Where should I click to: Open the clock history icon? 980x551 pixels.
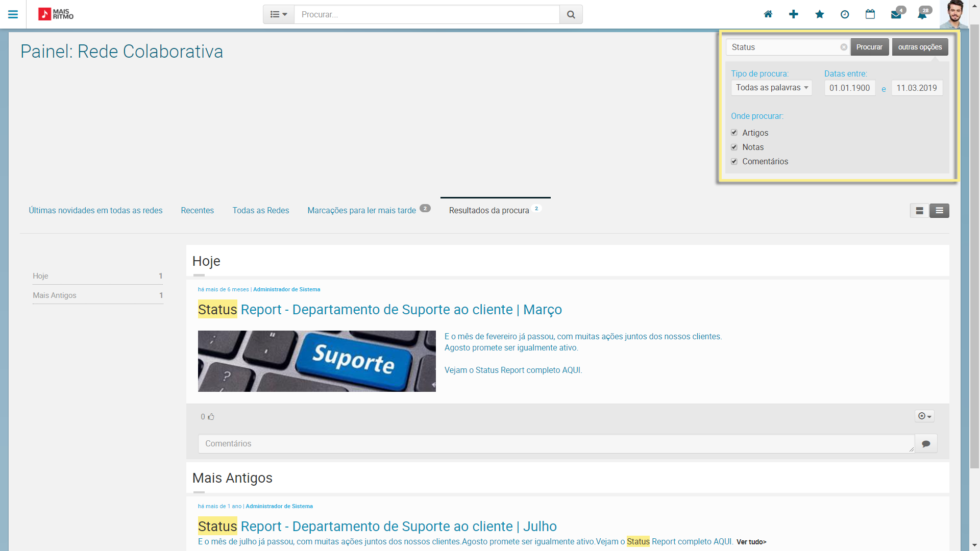(845, 14)
